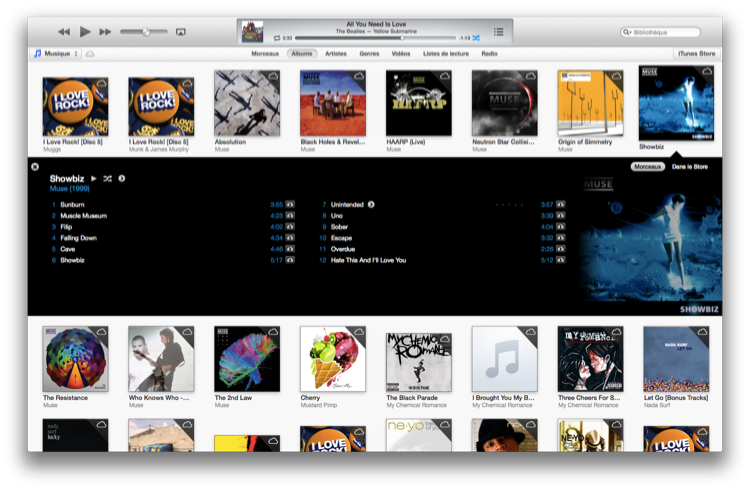750x490 pixels.
Task: Click iCloud download icon for Cave
Action: point(290,249)
